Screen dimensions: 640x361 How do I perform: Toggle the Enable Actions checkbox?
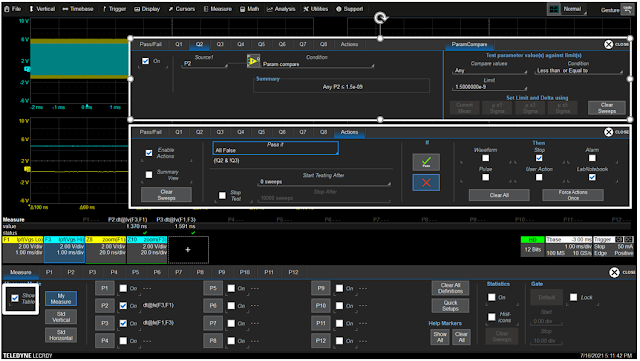149,153
